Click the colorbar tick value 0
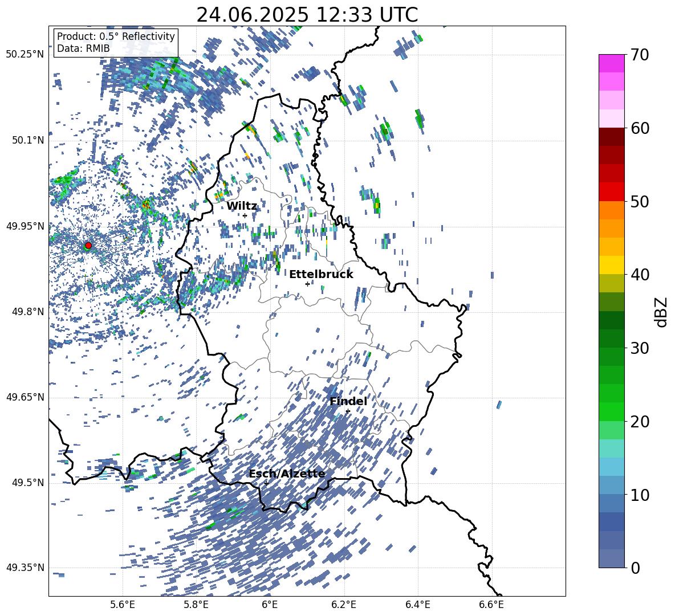The image size is (675, 616). 635,568
